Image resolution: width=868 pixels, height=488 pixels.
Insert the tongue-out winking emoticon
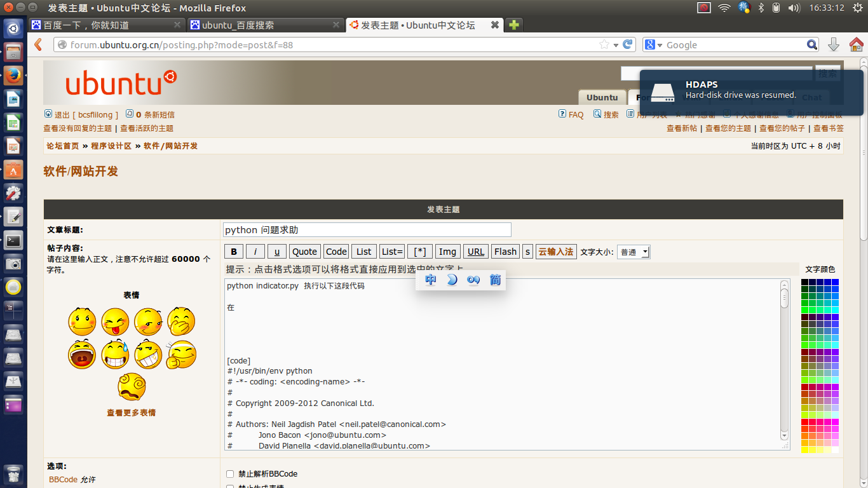click(x=115, y=322)
